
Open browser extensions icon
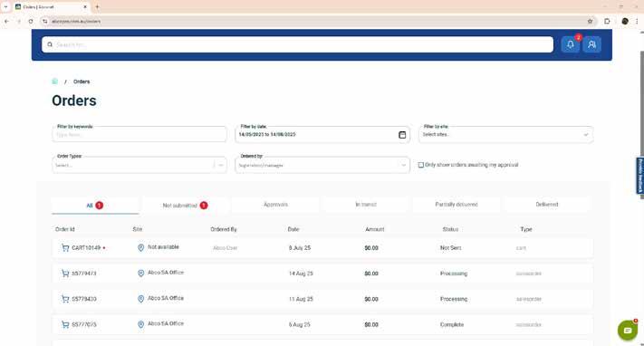(x=607, y=21)
